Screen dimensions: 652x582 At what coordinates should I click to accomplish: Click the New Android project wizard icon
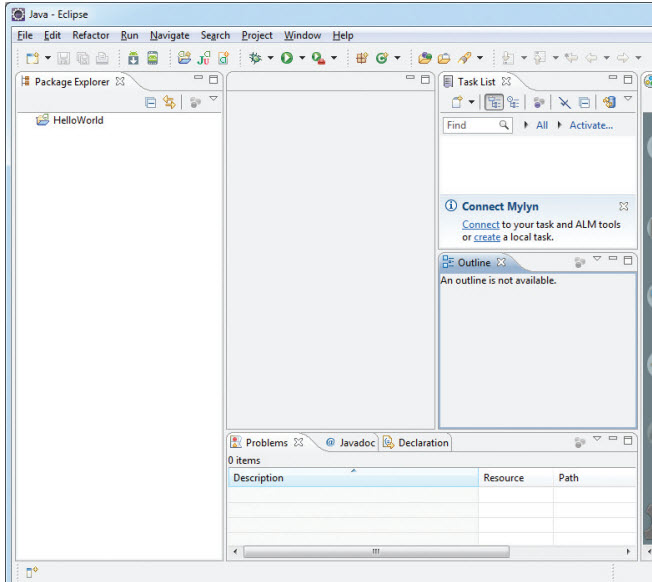[x=184, y=58]
